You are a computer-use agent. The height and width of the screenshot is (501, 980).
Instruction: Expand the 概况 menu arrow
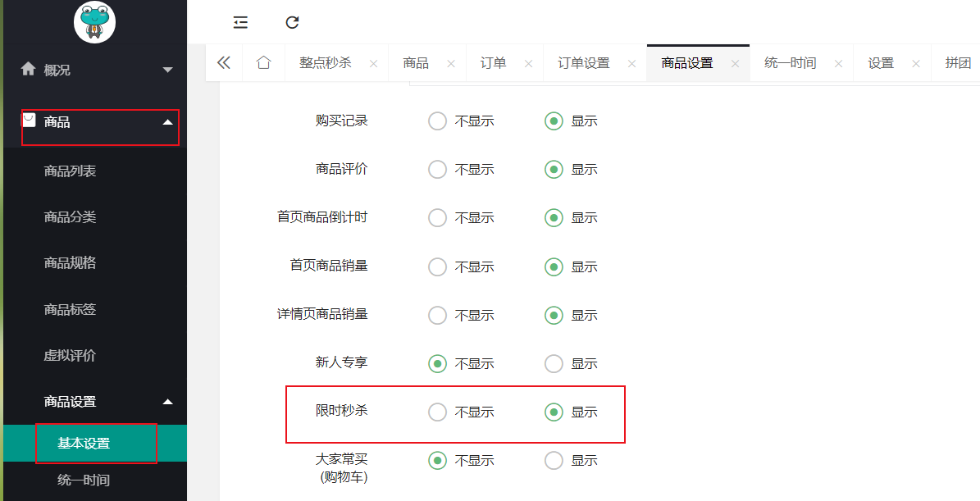point(167,70)
